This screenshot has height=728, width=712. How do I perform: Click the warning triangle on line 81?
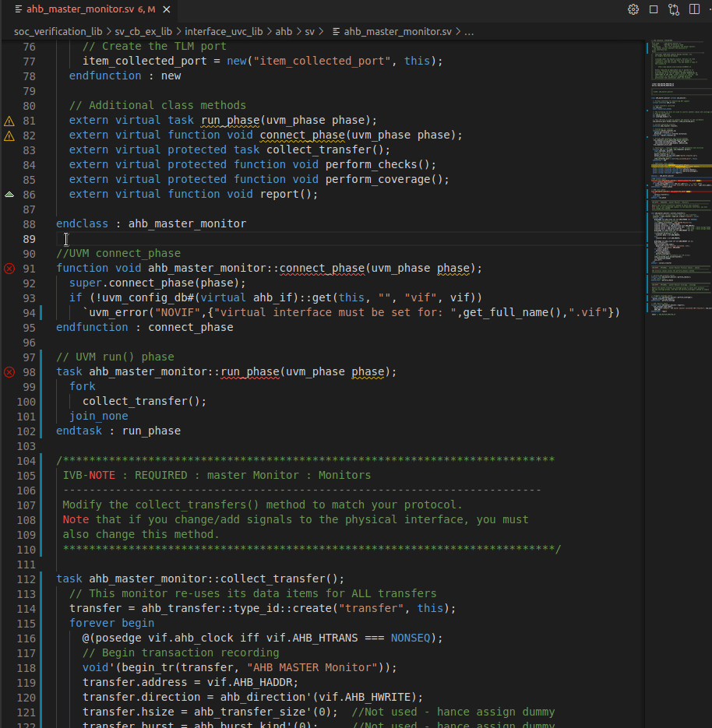(9, 120)
